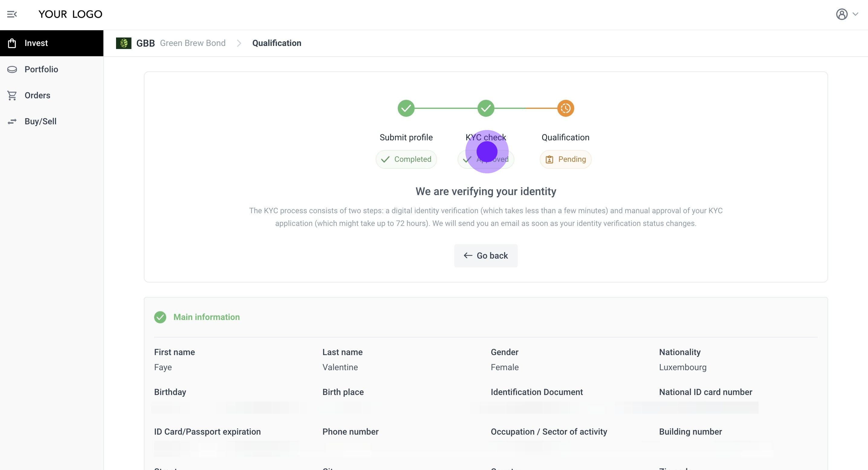
Task: Click the Green Brew Bond breadcrumb link
Action: click(193, 43)
